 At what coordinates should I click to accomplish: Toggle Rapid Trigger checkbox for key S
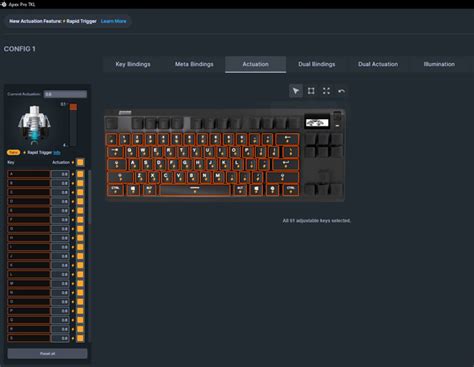tap(80, 338)
